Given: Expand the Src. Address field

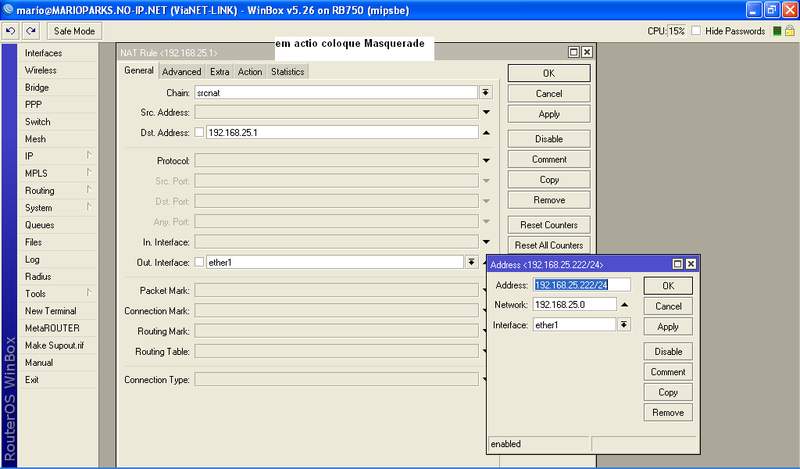Looking at the screenshot, I should [x=486, y=112].
